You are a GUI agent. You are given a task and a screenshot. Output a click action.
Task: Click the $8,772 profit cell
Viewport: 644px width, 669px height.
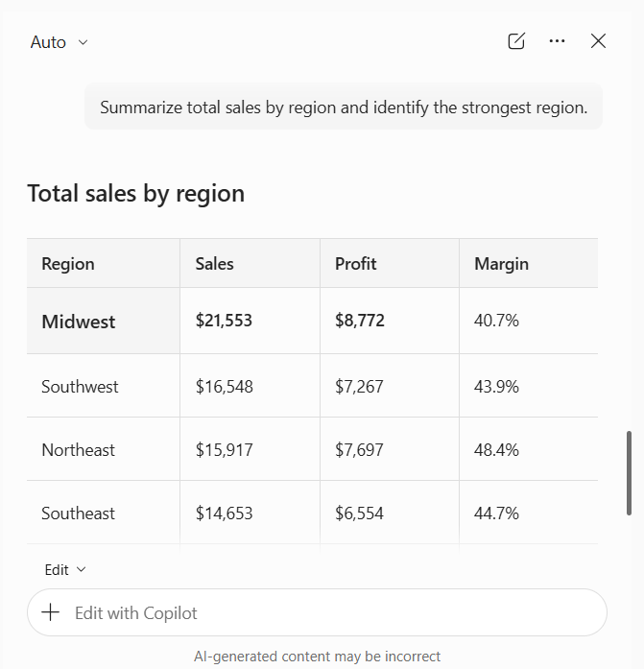point(390,321)
